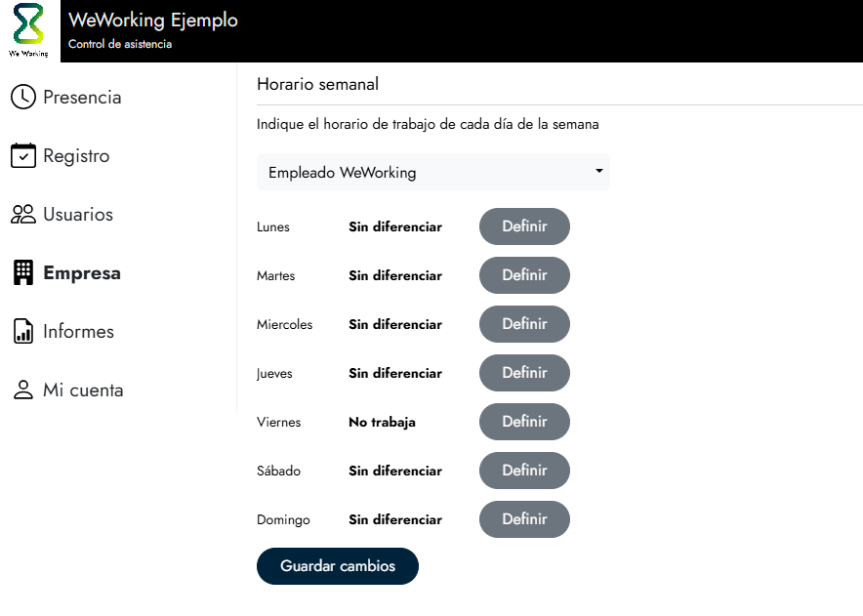Open the Mi cuenta section
The height and width of the screenshot is (616, 863).
83,390
